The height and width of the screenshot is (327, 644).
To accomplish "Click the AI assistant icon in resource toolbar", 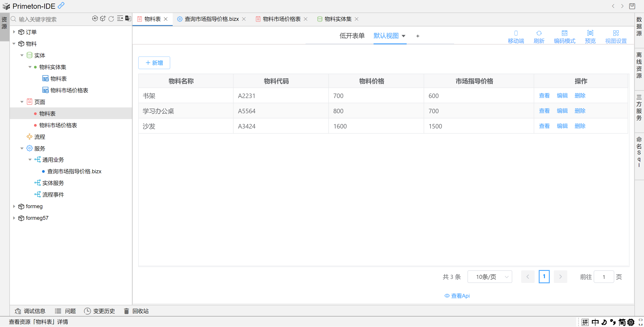I will pos(95,19).
